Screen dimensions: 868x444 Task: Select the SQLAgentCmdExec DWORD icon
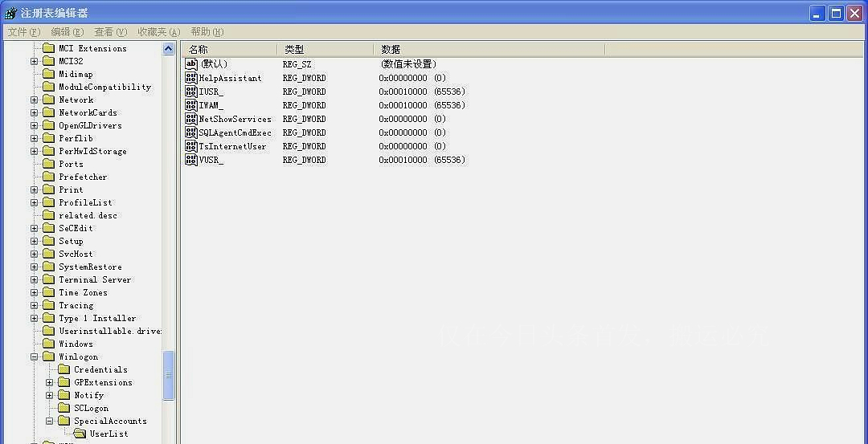pos(191,132)
